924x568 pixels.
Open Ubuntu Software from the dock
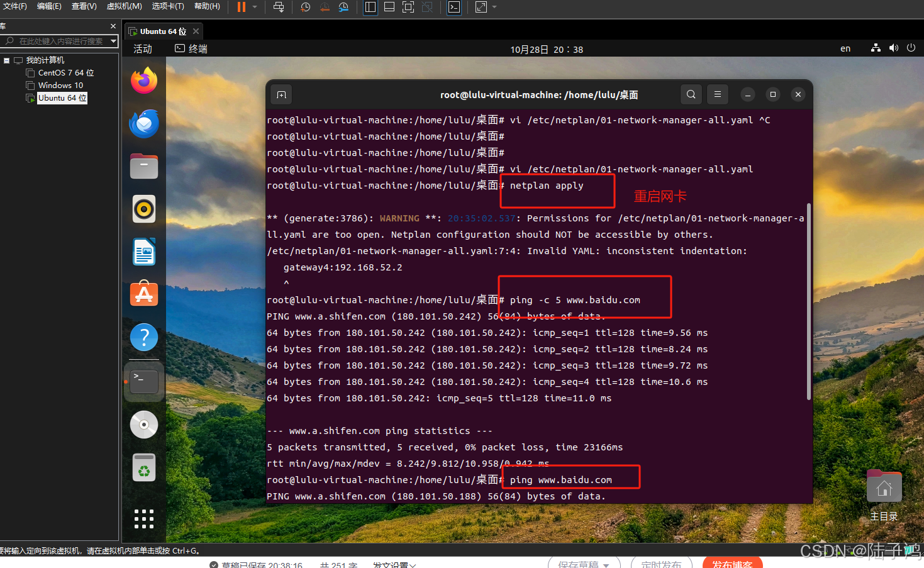coord(143,294)
